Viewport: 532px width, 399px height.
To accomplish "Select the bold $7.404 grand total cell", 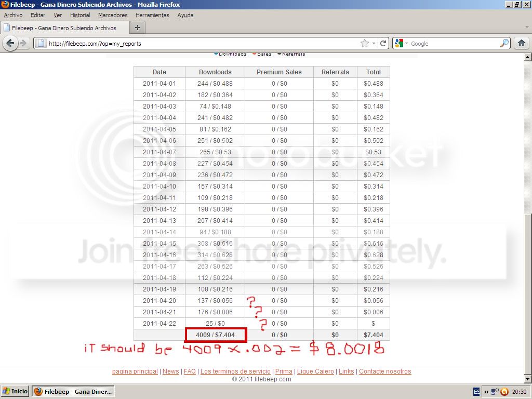I will click(373, 335).
